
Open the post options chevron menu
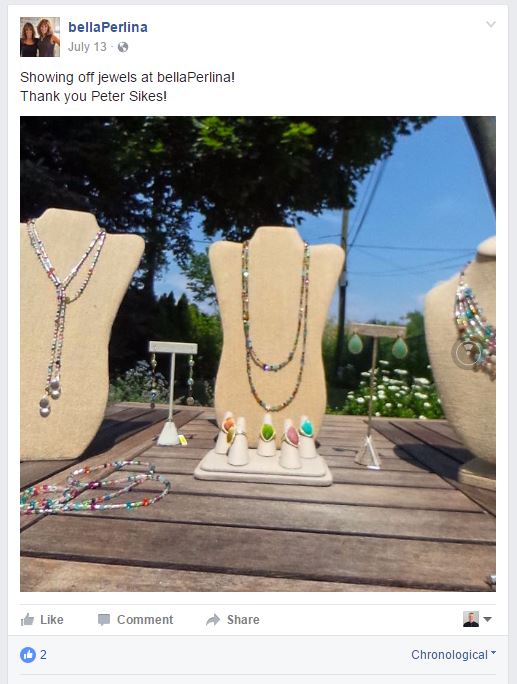pos(491,24)
